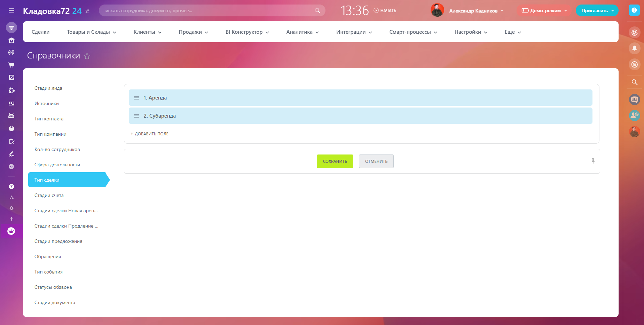Click the question mark help icon in left sidebar

(11, 187)
